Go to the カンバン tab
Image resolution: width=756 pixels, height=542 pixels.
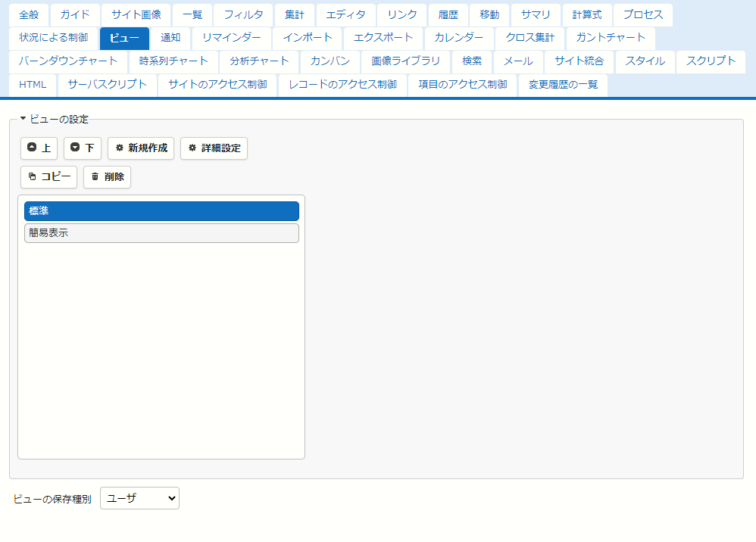pyautogui.click(x=330, y=61)
